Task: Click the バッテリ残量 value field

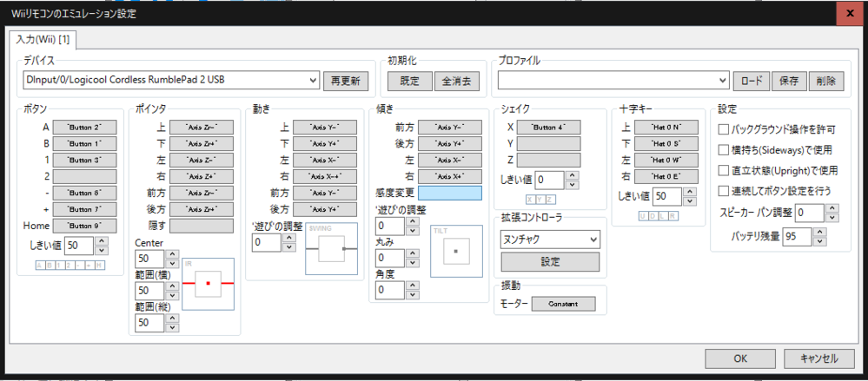Action: [797, 237]
